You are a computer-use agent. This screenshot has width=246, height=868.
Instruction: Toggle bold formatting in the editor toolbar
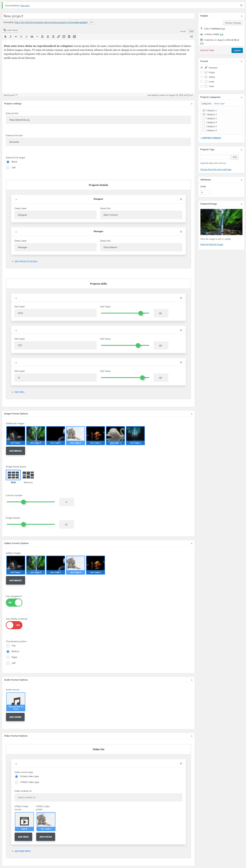pos(5,37)
